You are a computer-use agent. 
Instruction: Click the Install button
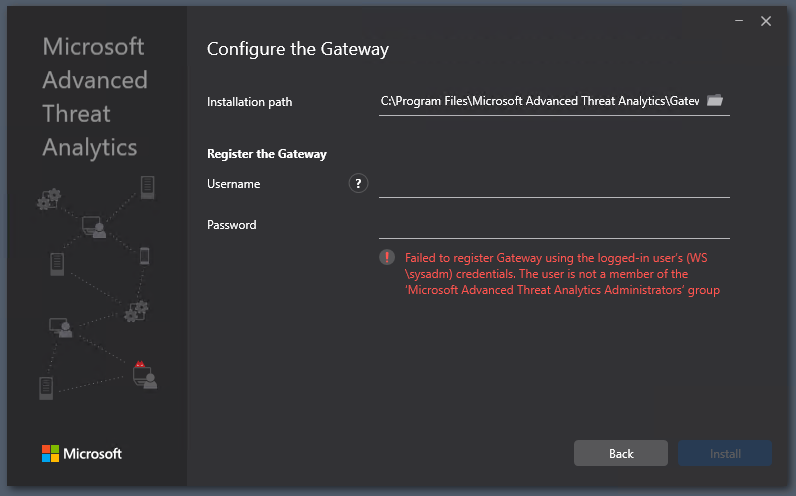coord(725,453)
